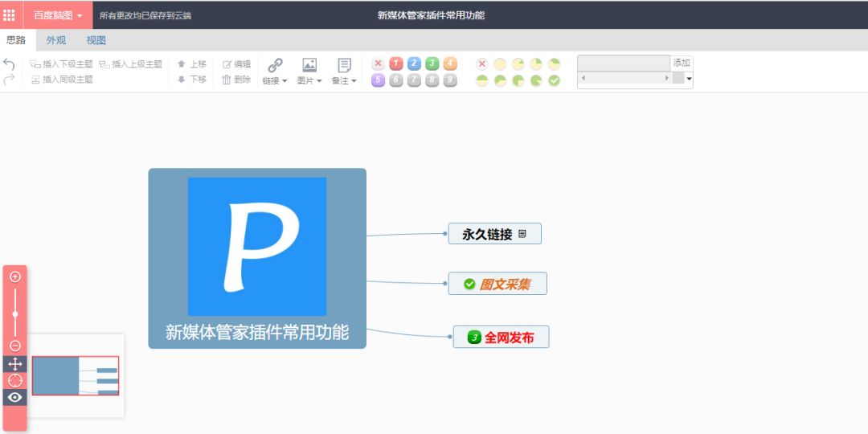Set priority 9 gray badge
The height and width of the screenshot is (434, 868).
click(450, 80)
